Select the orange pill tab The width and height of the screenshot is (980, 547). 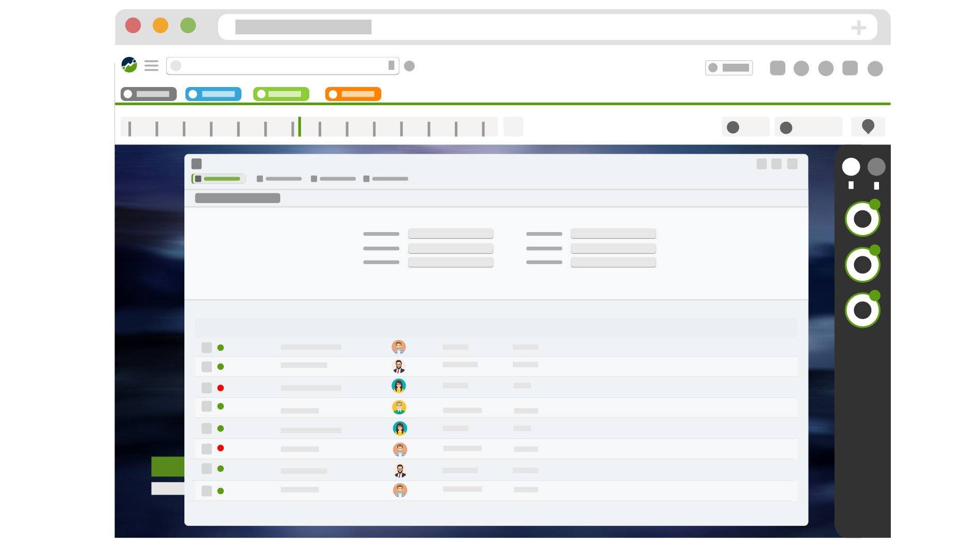pos(353,94)
